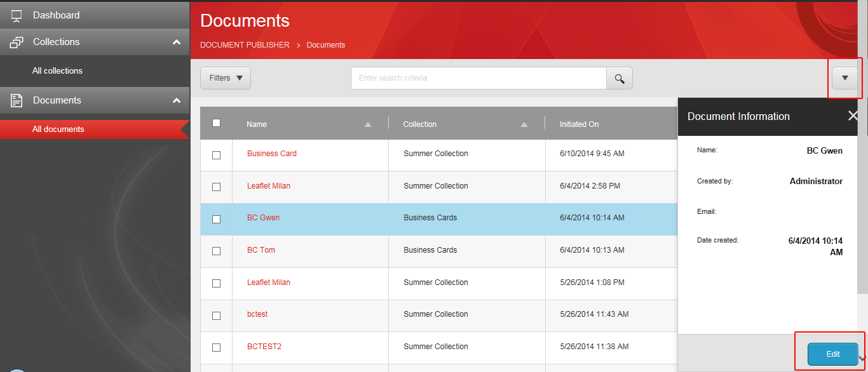This screenshot has height=372, width=868.
Task: Check the box for Business Card row
Action: pyautogui.click(x=216, y=155)
